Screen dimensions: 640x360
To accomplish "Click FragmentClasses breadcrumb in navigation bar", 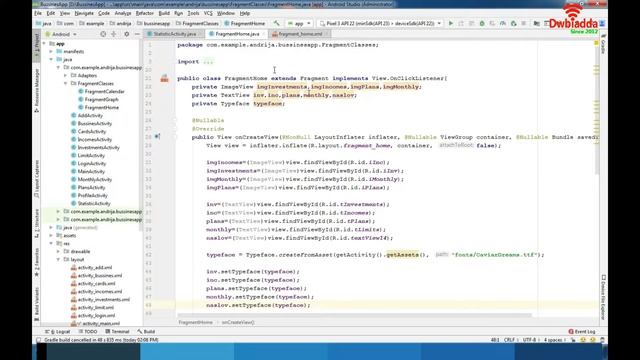I will [x=197, y=24].
